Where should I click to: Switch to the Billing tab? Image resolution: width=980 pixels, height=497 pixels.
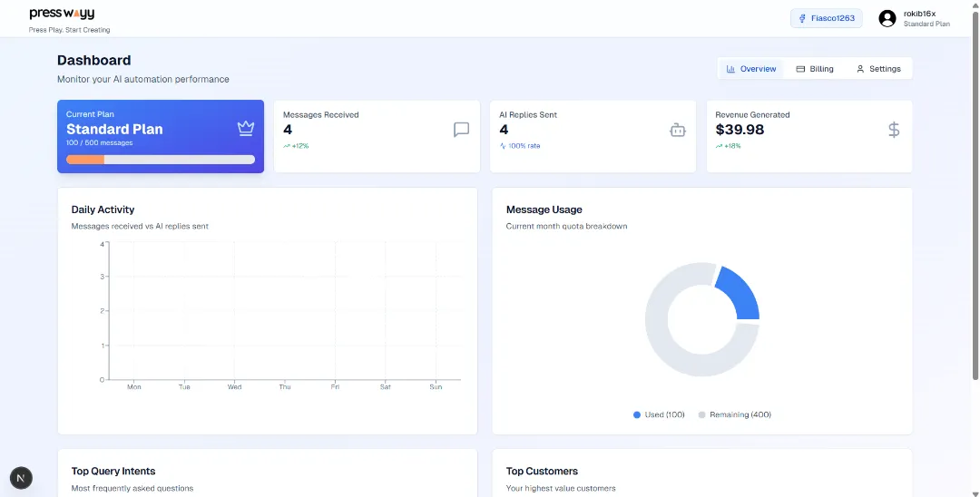(x=814, y=69)
